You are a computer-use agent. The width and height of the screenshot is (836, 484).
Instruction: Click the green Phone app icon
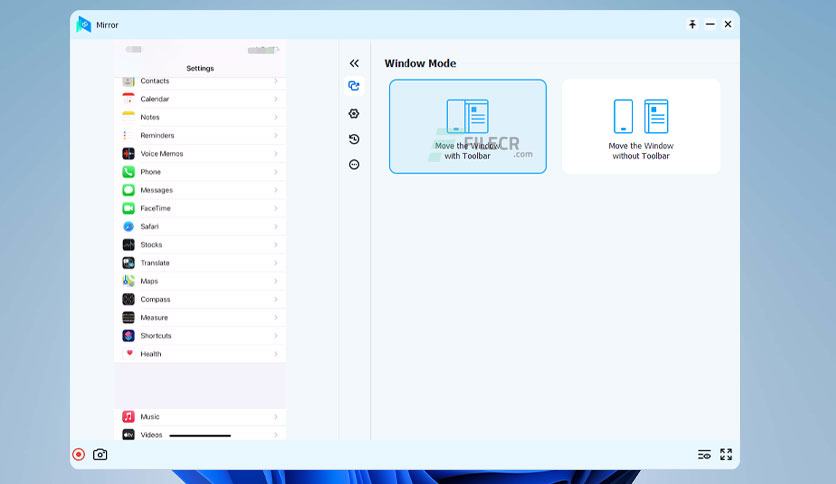[x=128, y=172]
